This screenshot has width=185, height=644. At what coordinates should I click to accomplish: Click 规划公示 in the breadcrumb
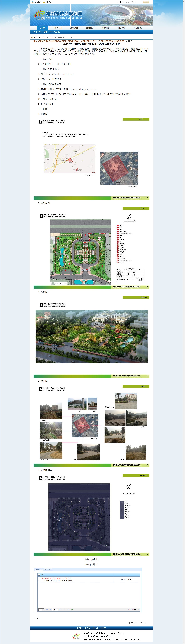click(50, 37)
